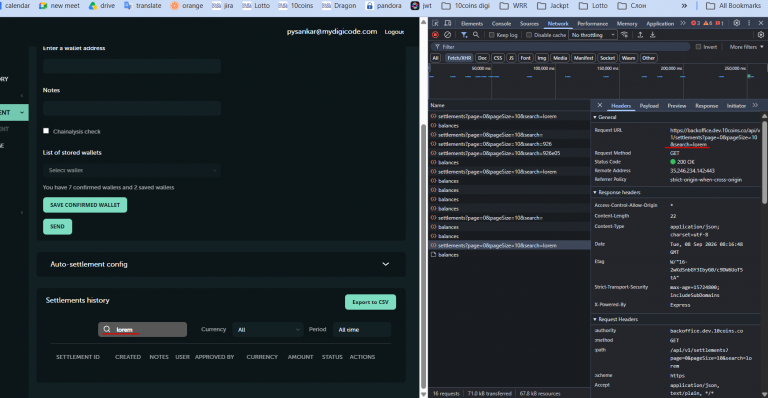Image resolution: width=768 pixels, height=398 pixels.
Task: Open the drive bookmark
Action: click(x=102, y=6)
